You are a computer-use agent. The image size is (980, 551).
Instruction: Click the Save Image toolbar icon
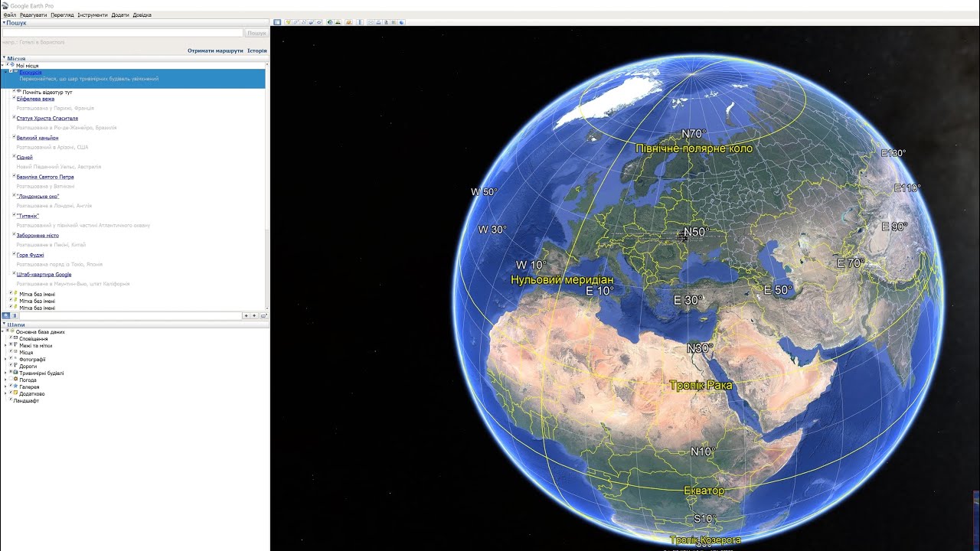(x=386, y=22)
